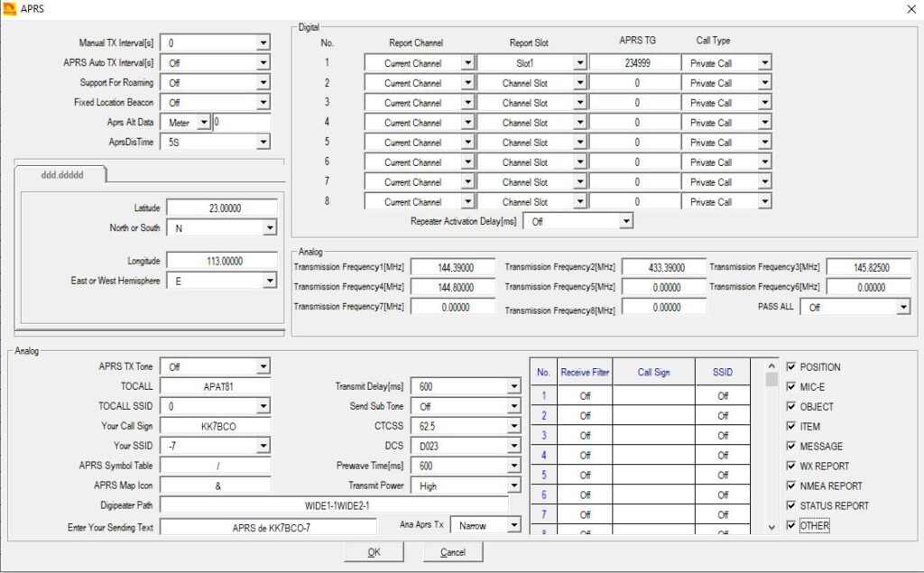Close the APRS dialog window

[x=910, y=9]
